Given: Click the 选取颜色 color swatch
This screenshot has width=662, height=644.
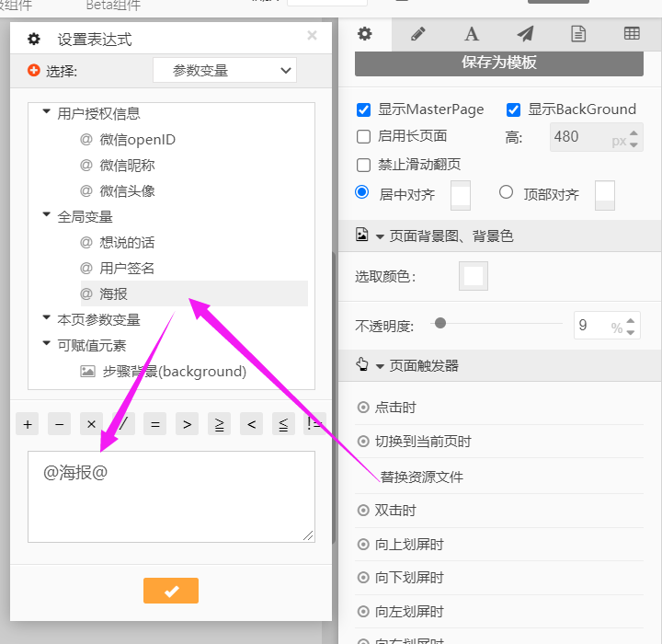Looking at the screenshot, I should [474, 276].
